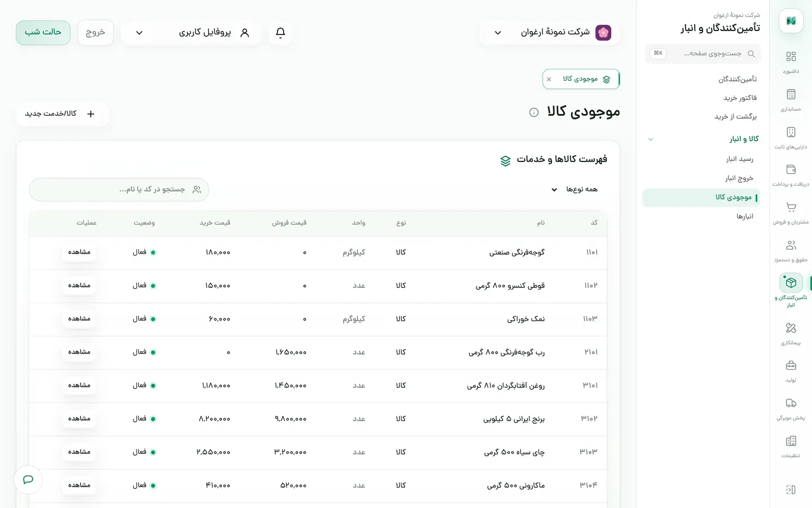
Task: Open the دریافت و پرداخت wallet icon
Action: tap(791, 169)
